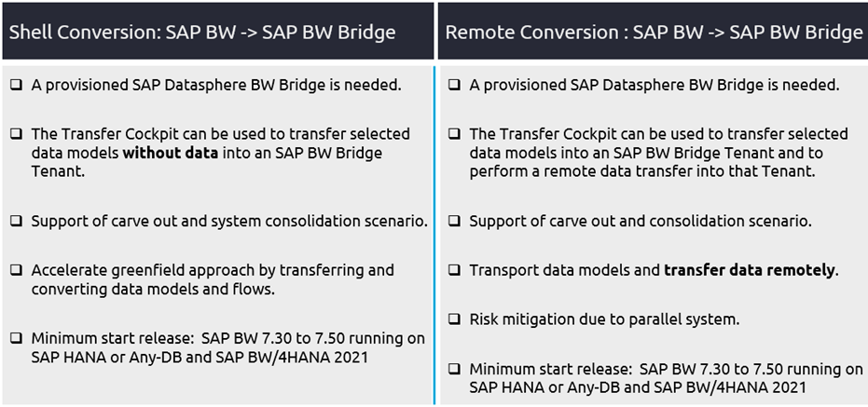Tick the 'Accelerate greenfield approach' checkbox
Image resolution: width=868 pixels, height=407 pixels.
point(16,270)
